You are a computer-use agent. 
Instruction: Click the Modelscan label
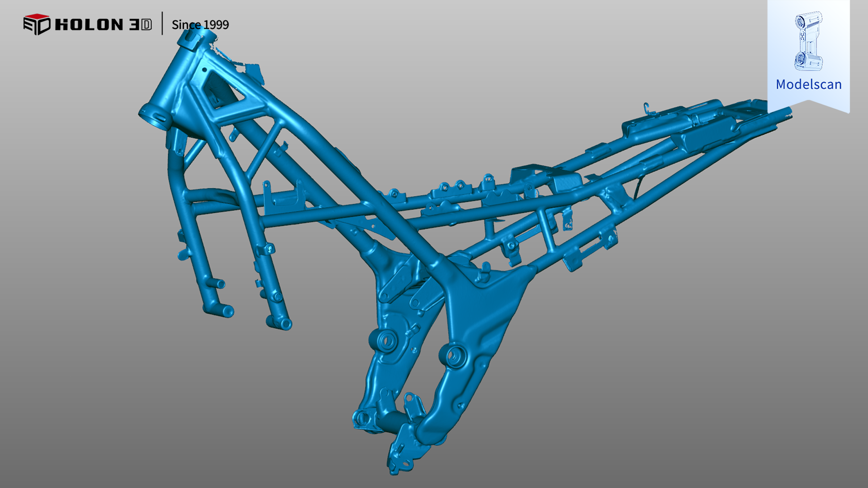(x=809, y=84)
